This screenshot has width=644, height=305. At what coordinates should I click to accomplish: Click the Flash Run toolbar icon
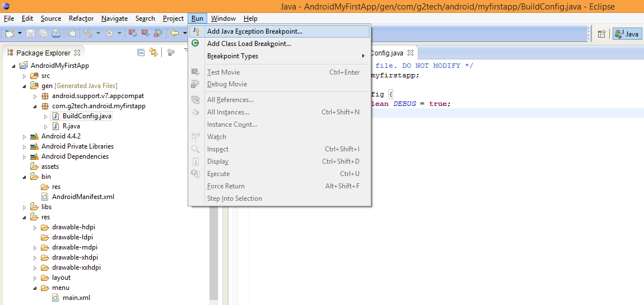(146, 33)
